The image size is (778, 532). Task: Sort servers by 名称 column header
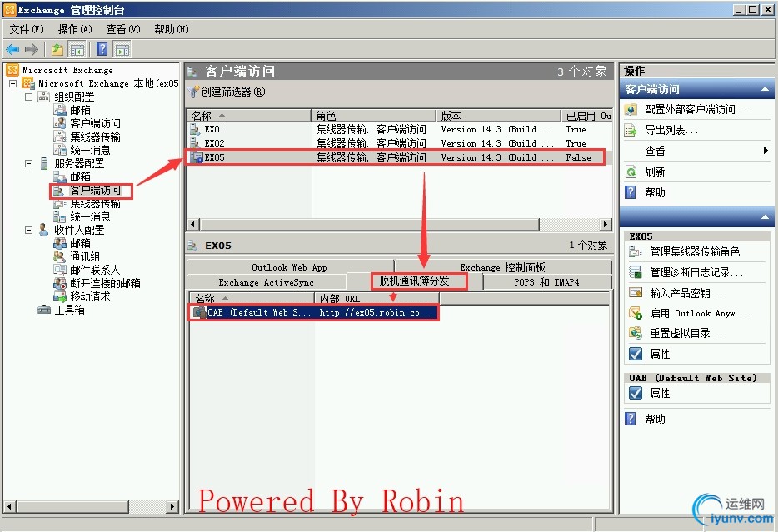coord(248,116)
